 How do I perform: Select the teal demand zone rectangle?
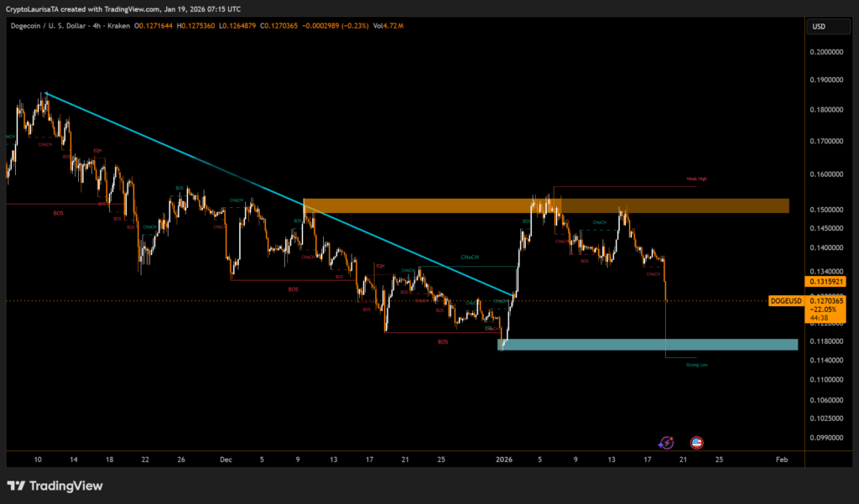click(x=646, y=345)
